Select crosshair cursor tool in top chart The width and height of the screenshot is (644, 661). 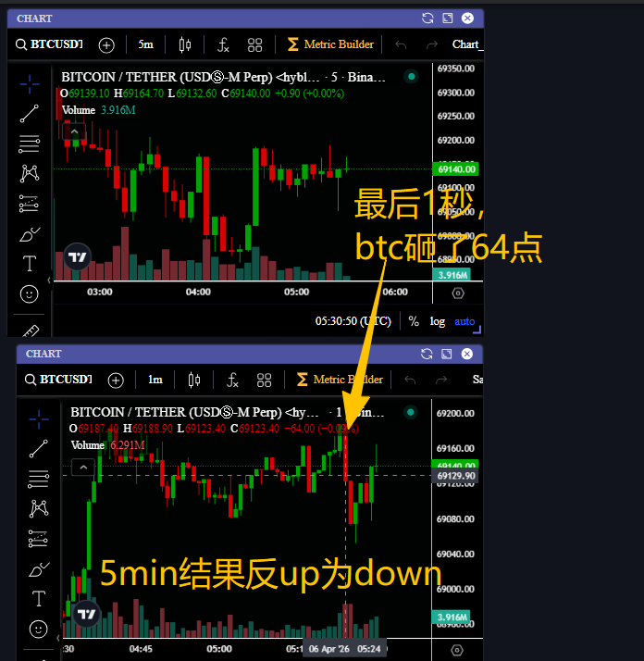pos(30,84)
